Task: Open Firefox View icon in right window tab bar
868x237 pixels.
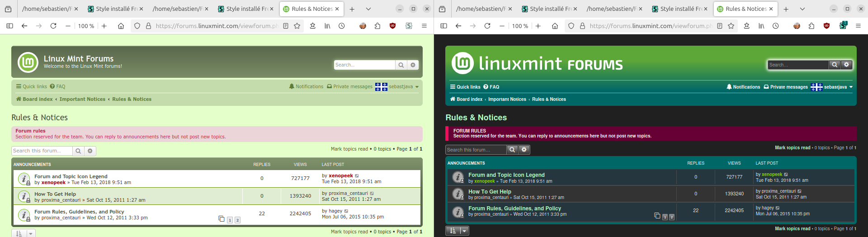Action: coord(442,9)
